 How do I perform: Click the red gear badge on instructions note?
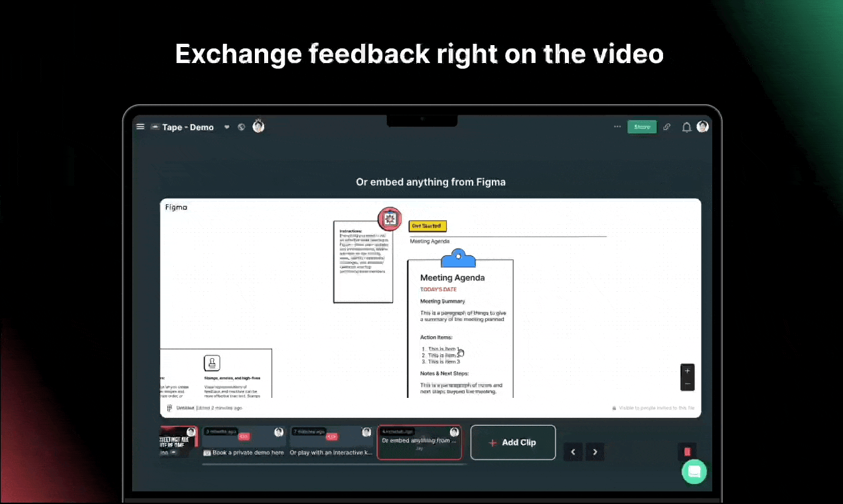390,218
